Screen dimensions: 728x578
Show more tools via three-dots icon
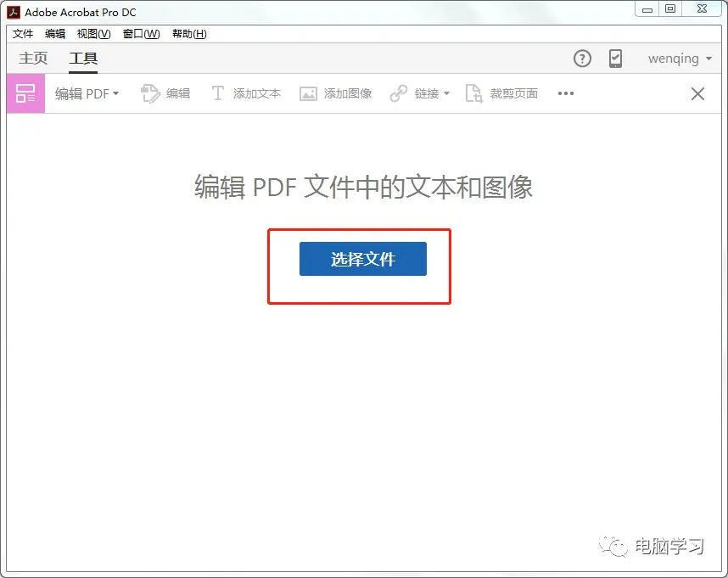tap(565, 93)
